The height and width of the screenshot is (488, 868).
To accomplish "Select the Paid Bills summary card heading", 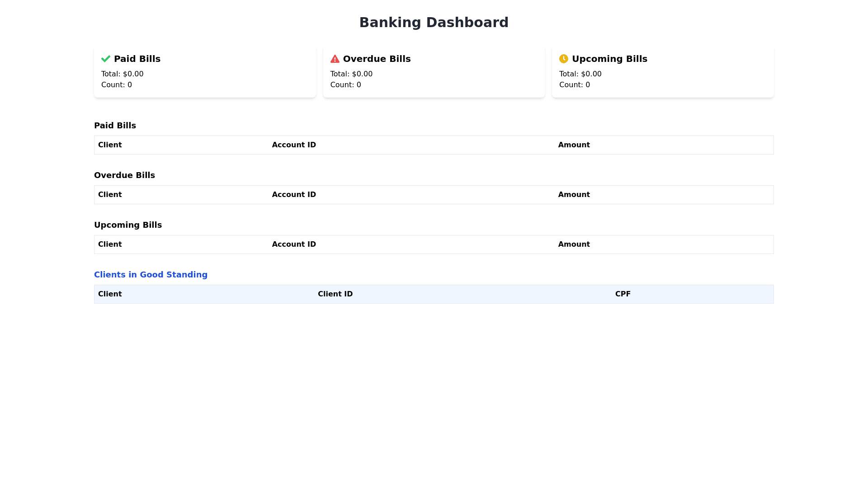I will tap(137, 59).
